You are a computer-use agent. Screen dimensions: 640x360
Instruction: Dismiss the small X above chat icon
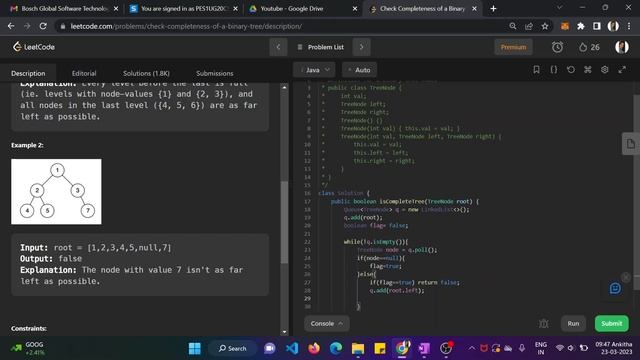pos(626,277)
